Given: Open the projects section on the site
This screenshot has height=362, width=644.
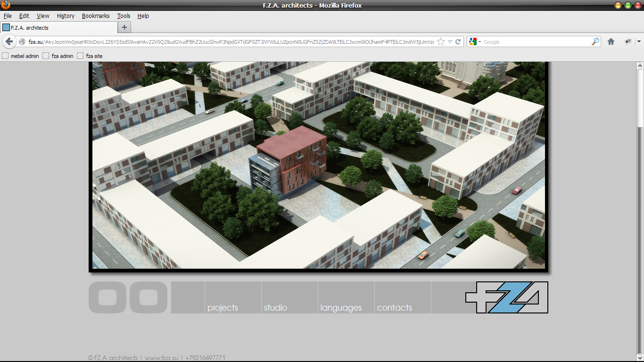Looking at the screenshot, I should point(223,307).
